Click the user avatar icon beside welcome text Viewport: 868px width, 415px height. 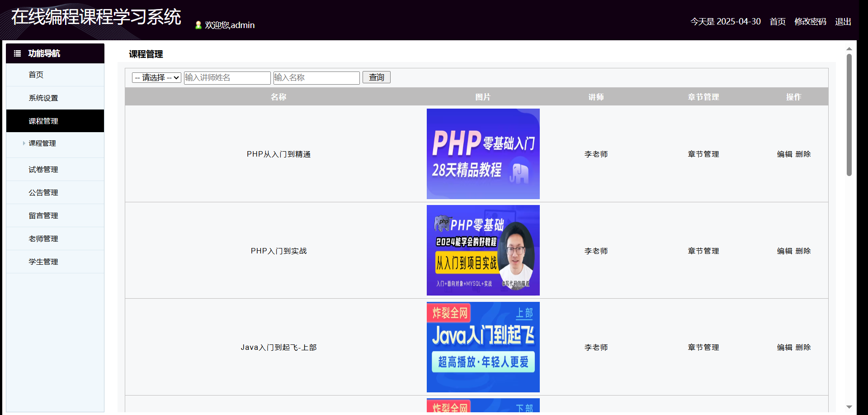[198, 25]
